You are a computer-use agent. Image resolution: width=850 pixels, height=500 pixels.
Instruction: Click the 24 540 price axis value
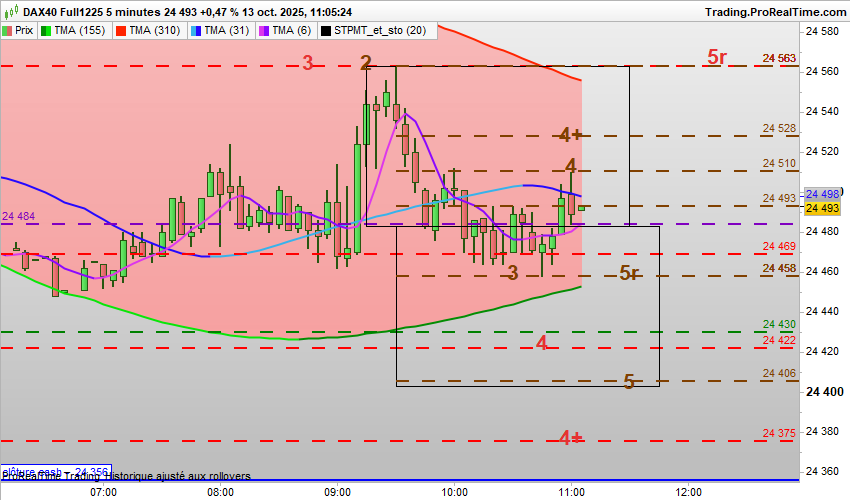click(822, 112)
